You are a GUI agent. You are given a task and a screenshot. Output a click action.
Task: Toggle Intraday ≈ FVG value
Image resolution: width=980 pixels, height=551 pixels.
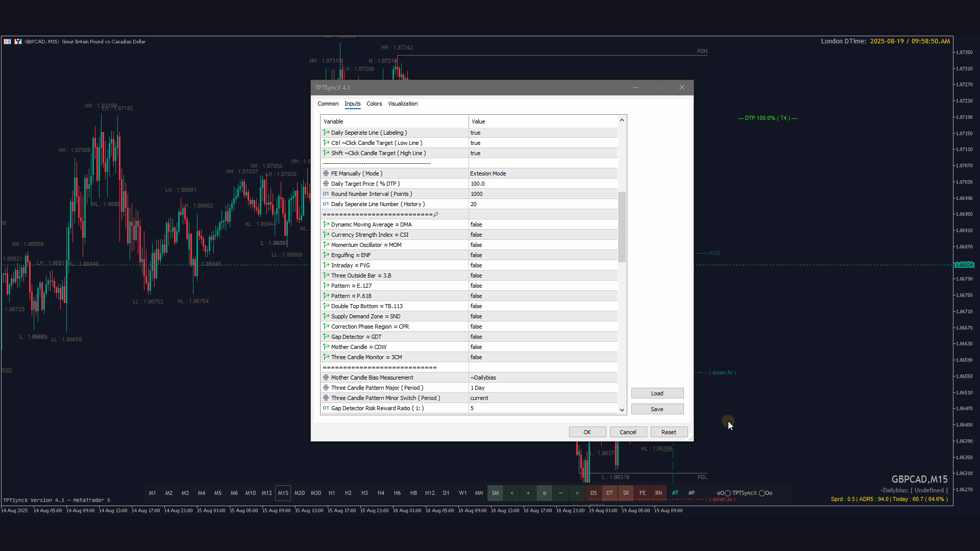click(x=543, y=265)
